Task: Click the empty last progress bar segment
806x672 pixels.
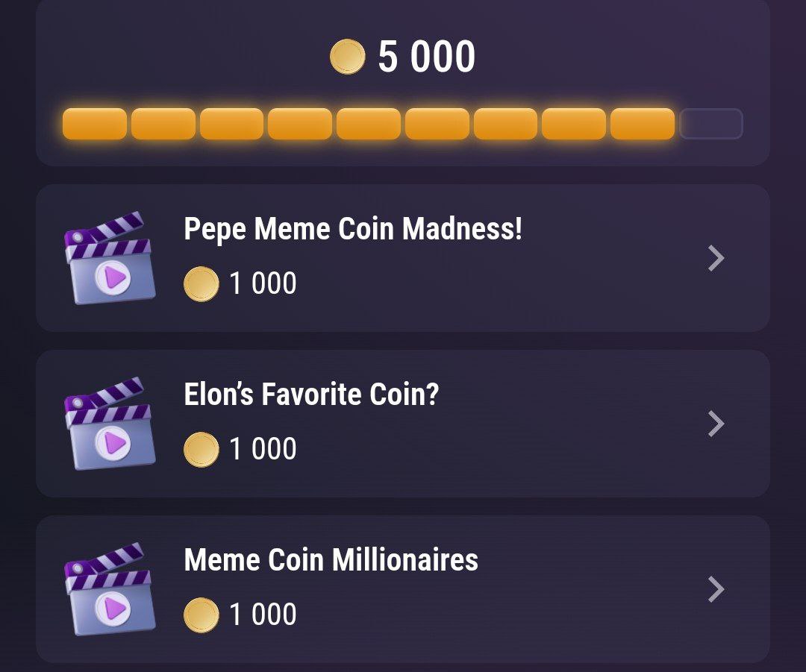Action: pos(711,124)
